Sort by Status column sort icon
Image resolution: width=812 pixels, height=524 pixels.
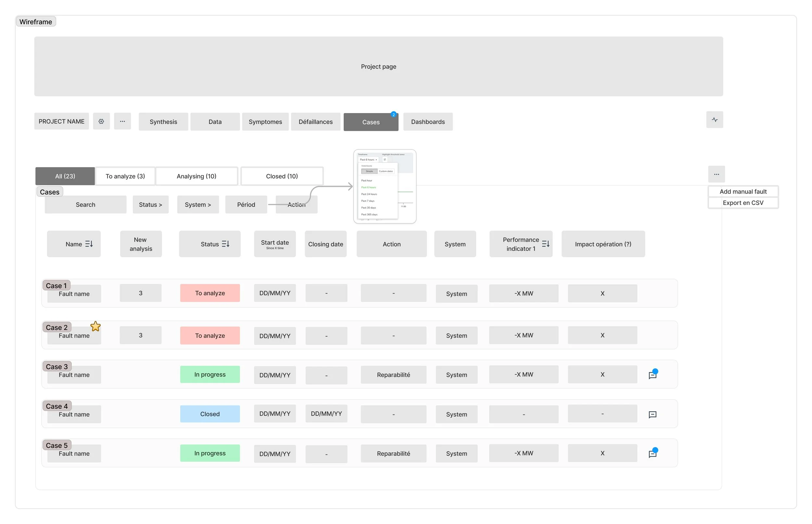pyautogui.click(x=225, y=244)
